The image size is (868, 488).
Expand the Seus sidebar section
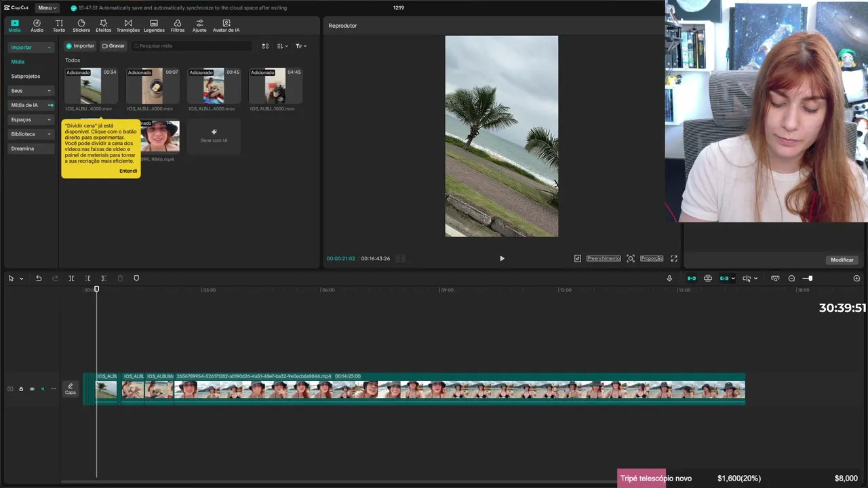point(31,91)
